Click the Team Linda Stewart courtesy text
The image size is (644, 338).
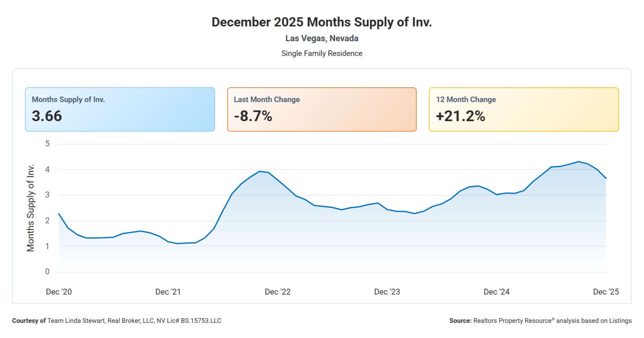tap(134, 321)
